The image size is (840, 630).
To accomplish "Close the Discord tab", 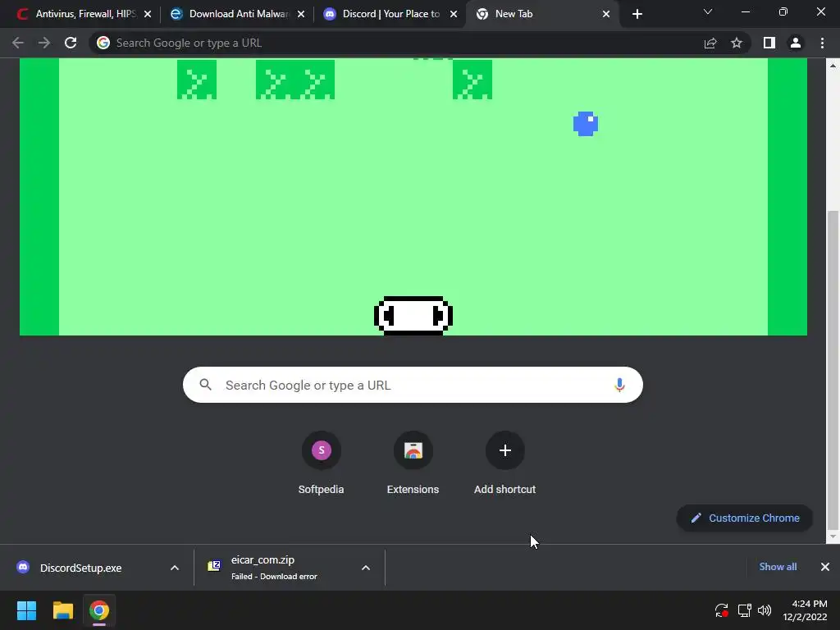I will click(x=453, y=14).
